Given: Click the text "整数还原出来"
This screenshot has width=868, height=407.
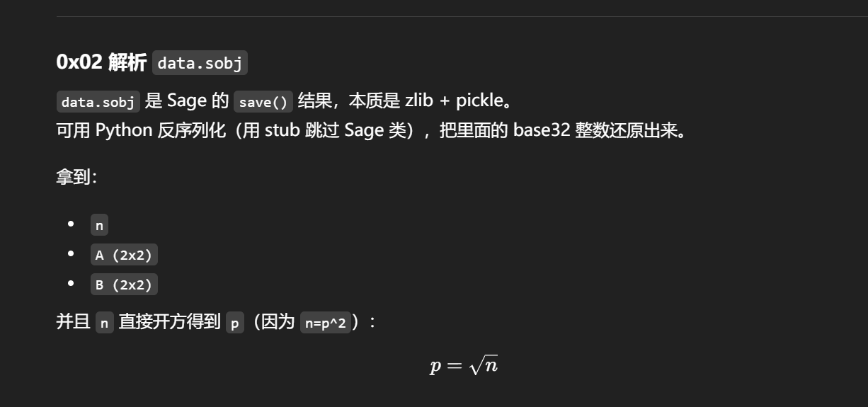Looking at the screenshot, I should [x=629, y=131].
